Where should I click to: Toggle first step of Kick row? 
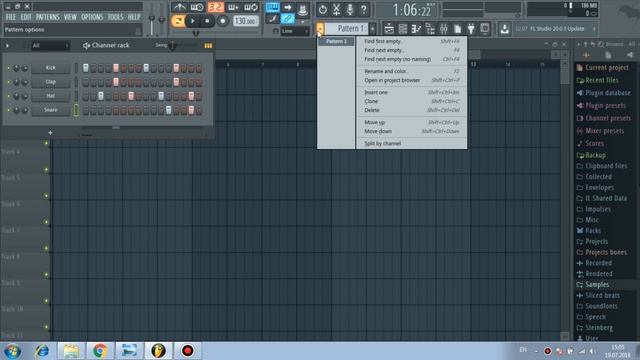[x=86, y=68]
